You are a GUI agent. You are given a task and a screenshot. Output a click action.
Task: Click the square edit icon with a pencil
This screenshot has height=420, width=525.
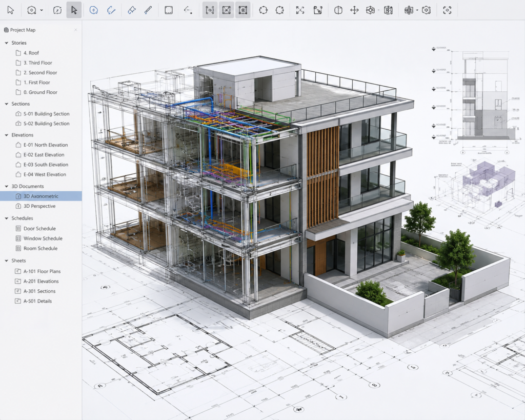(317, 10)
